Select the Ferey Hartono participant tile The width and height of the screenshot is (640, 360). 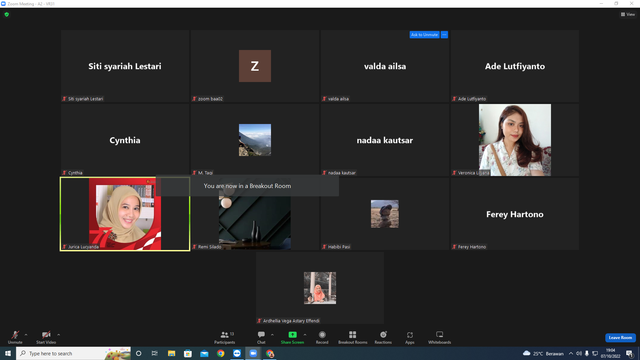pos(515,214)
